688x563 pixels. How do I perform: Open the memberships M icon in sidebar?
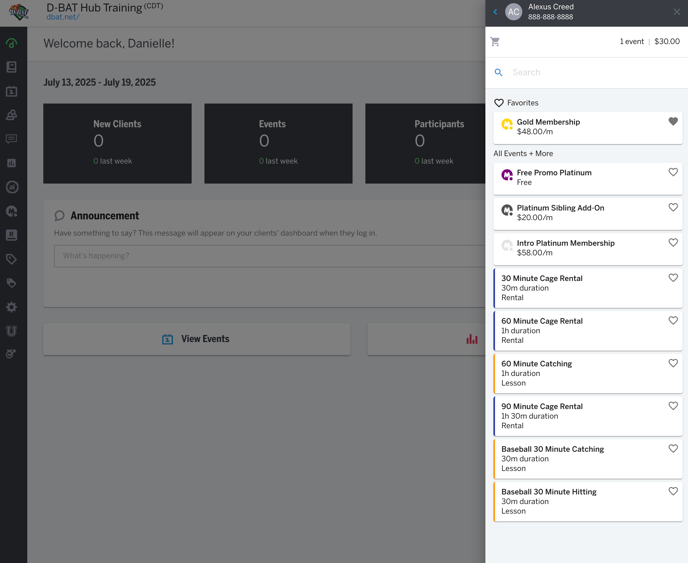(11, 211)
